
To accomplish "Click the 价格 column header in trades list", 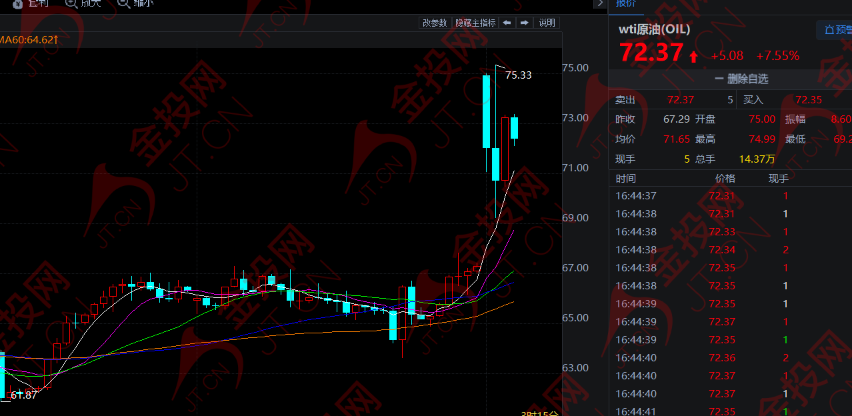I will pyautogui.click(x=724, y=178).
